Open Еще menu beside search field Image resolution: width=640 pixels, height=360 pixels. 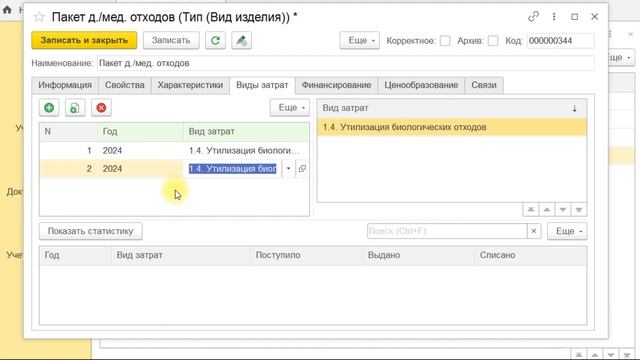567,231
